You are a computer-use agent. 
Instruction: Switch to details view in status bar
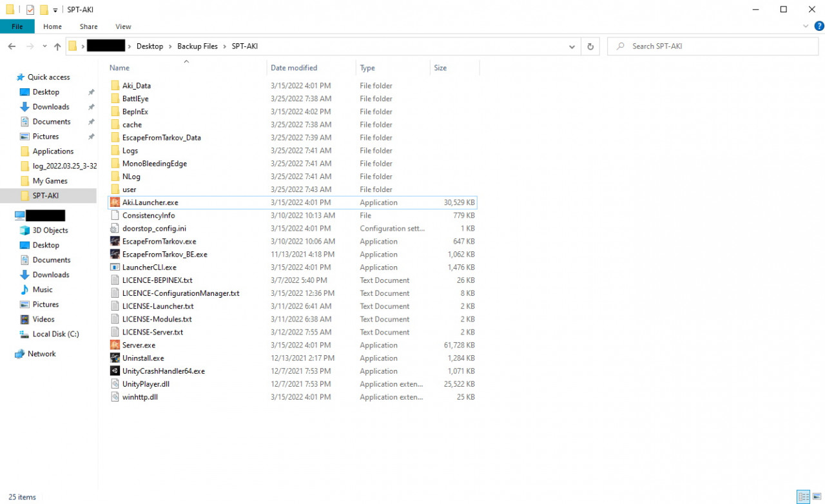click(803, 497)
